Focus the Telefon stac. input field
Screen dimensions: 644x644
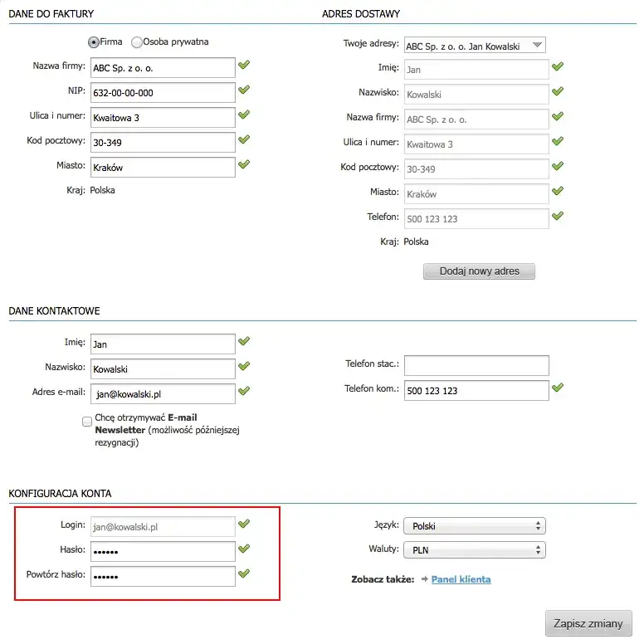coord(476,365)
